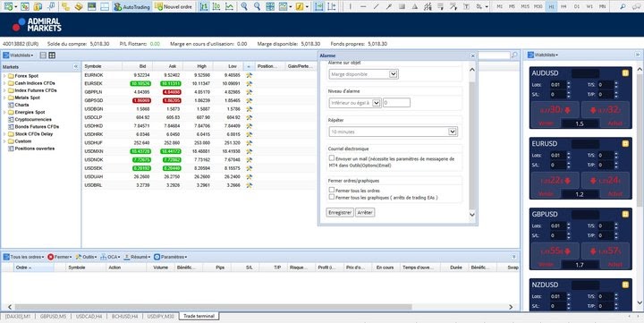Check 'Fermer tous les graphiques'
Viewport: 644px width, 323px height.
pyautogui.click(x=332, y=197)
